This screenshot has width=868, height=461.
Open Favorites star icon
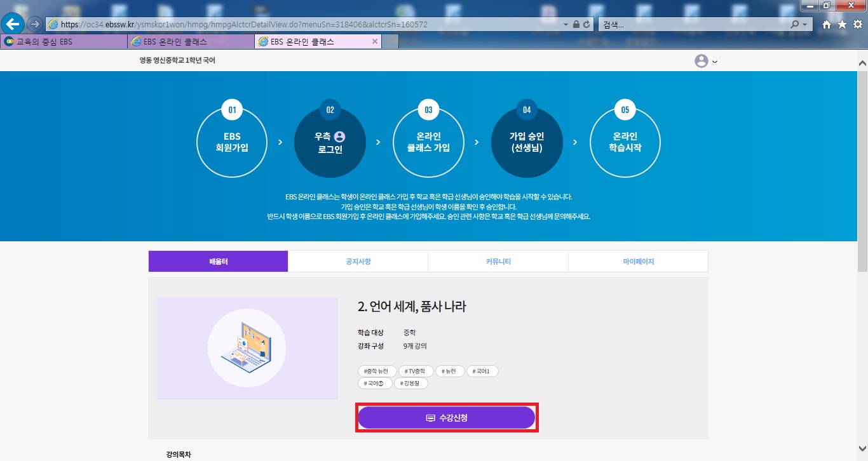(842, 24)
